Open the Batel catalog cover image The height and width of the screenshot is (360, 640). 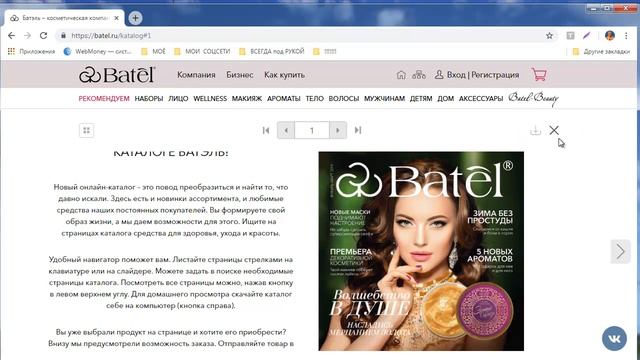pyautogui.click(x=421, y=251)
